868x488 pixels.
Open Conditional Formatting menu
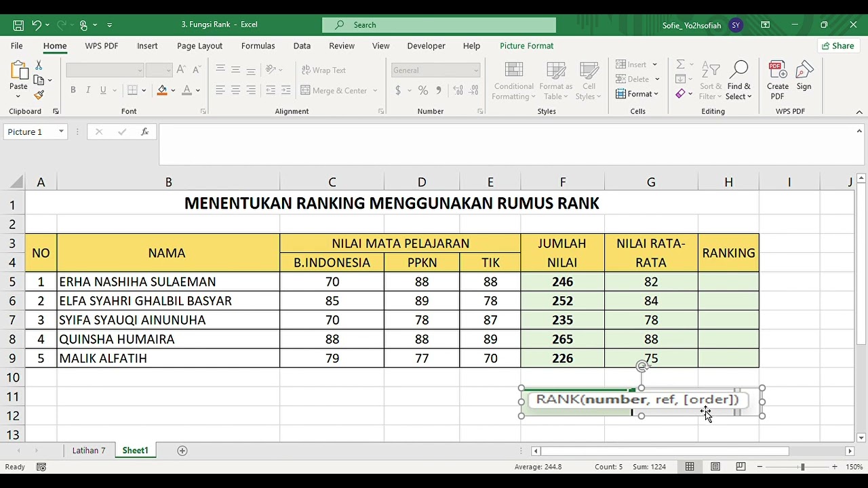(513, 81)
